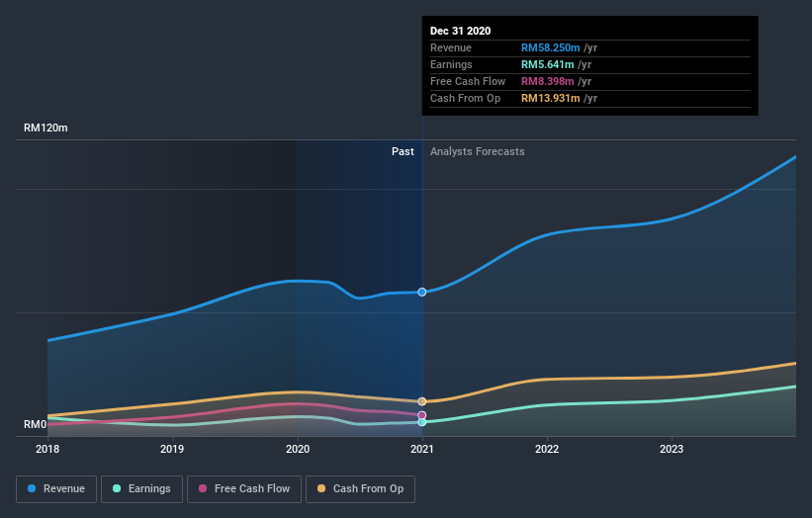Click the Dec 31 2020 tooltip date
The width and height of the screenshot is (812, 518).
[460, 31]
